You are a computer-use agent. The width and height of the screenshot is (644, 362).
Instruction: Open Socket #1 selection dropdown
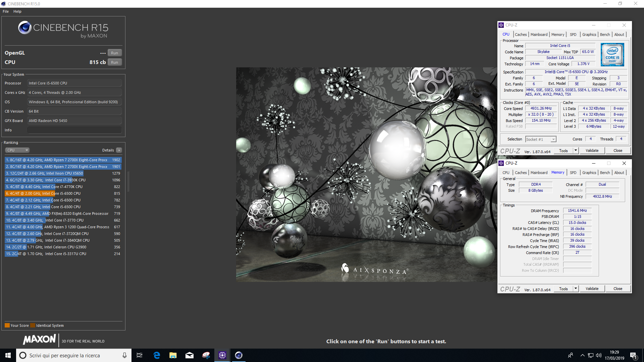[x=541, y=139]
